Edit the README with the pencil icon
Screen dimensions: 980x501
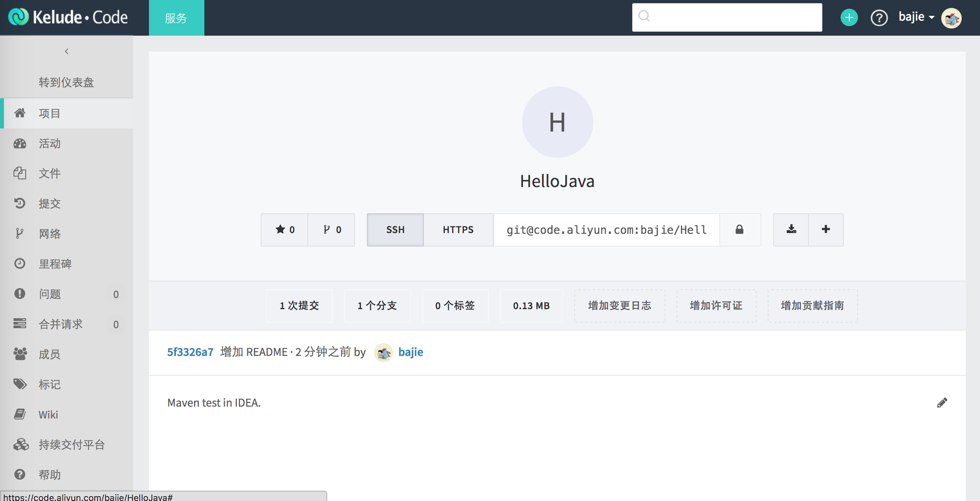[x=942, y=402]
